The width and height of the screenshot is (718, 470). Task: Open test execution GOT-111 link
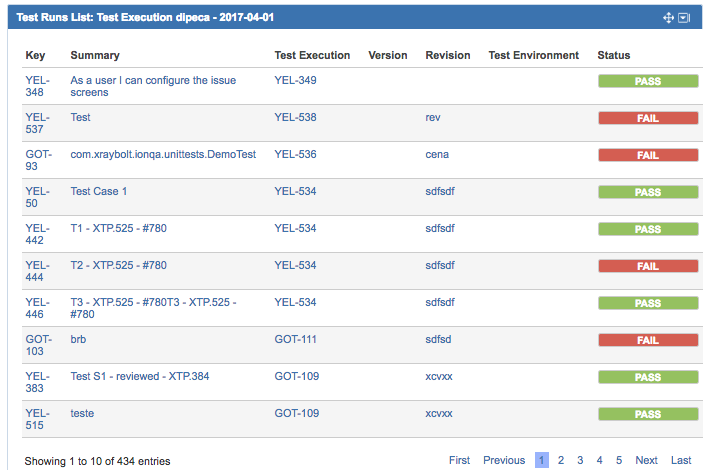[x=295, y=339]
